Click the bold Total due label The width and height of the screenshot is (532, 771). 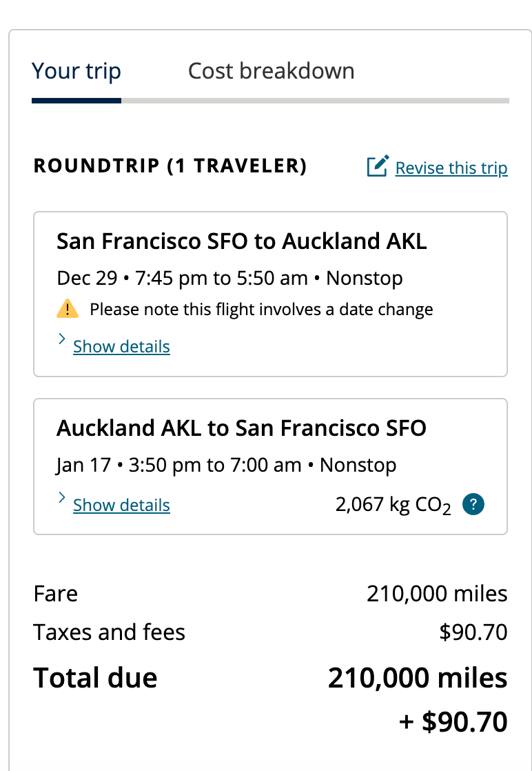(x=95, y=678)
